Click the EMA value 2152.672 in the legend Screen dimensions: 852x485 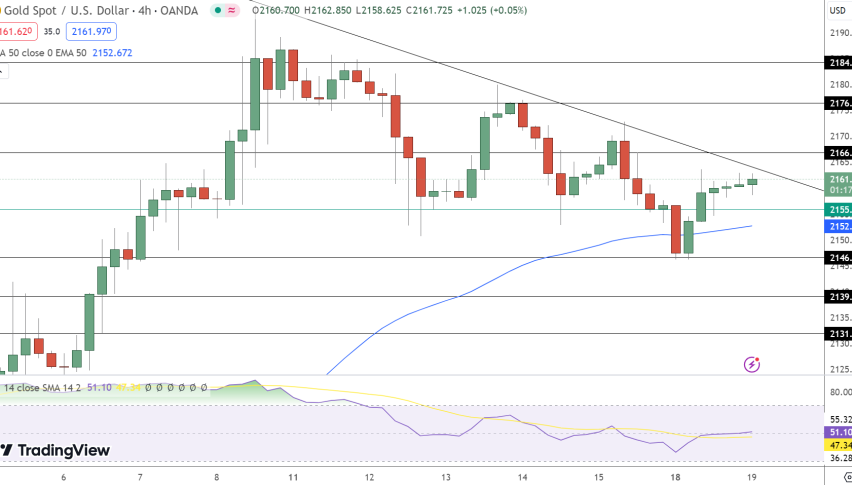[112, 53]
